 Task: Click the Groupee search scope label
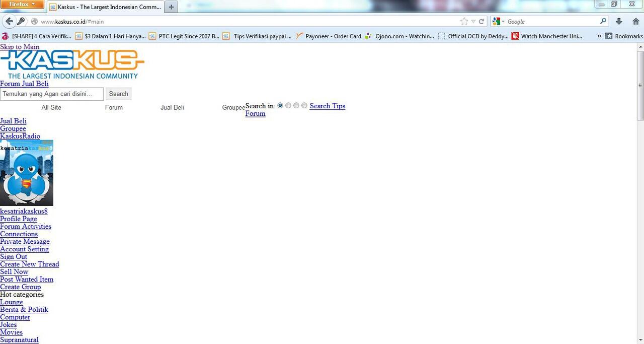pyautogui.click(x=233, y=107)
